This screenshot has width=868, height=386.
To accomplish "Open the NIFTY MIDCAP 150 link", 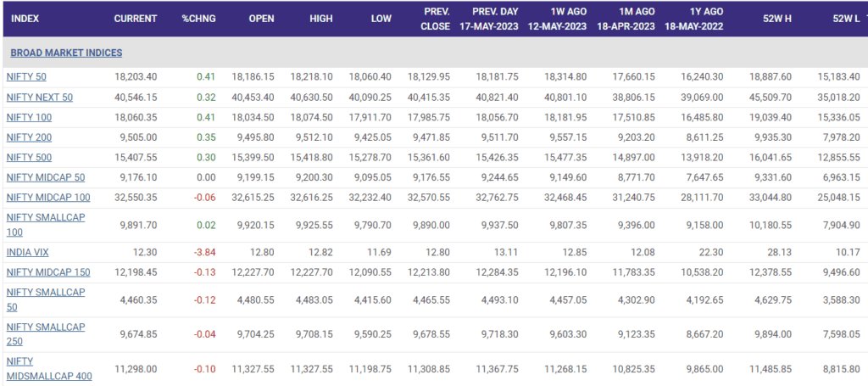I will click(x=48, y=272).
